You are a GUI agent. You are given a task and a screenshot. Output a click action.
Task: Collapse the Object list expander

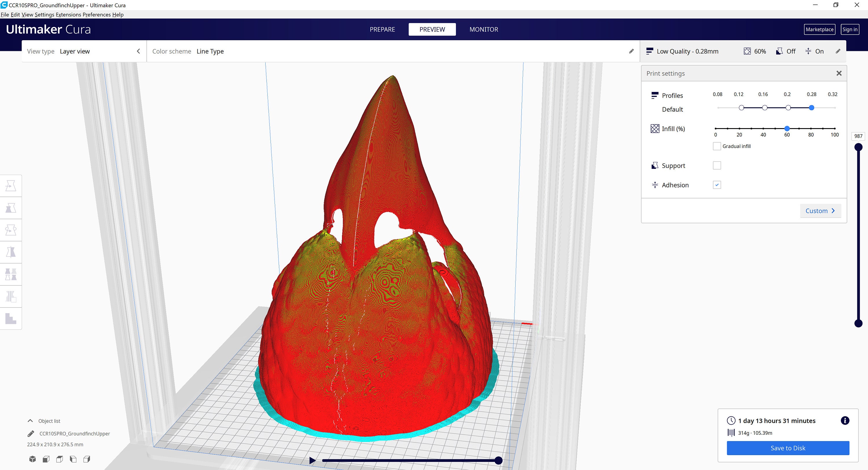click(30, 421)
